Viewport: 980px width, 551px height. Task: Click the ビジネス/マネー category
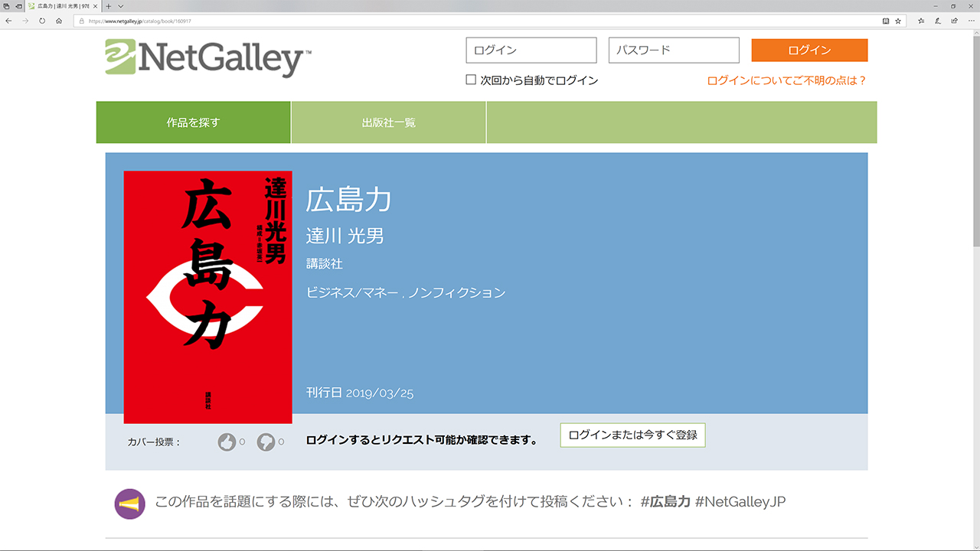click(x=352, y=292)
